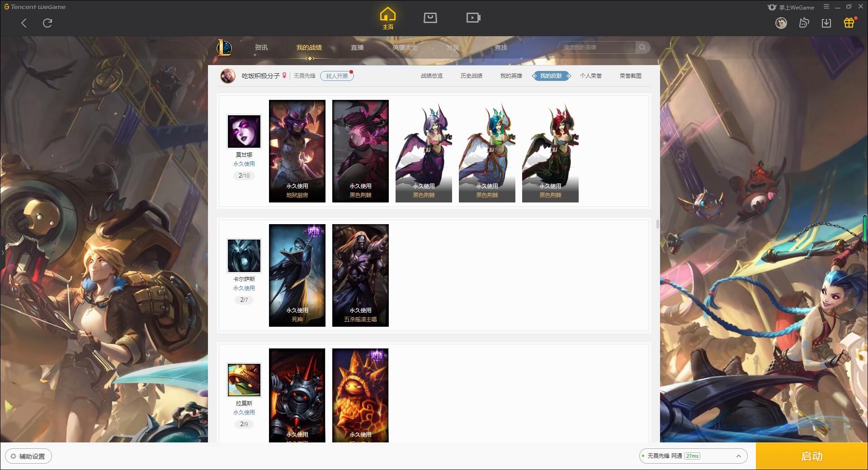Click the 找人开黑 button
Screen dimensions: 868x470
click(337, 76)
